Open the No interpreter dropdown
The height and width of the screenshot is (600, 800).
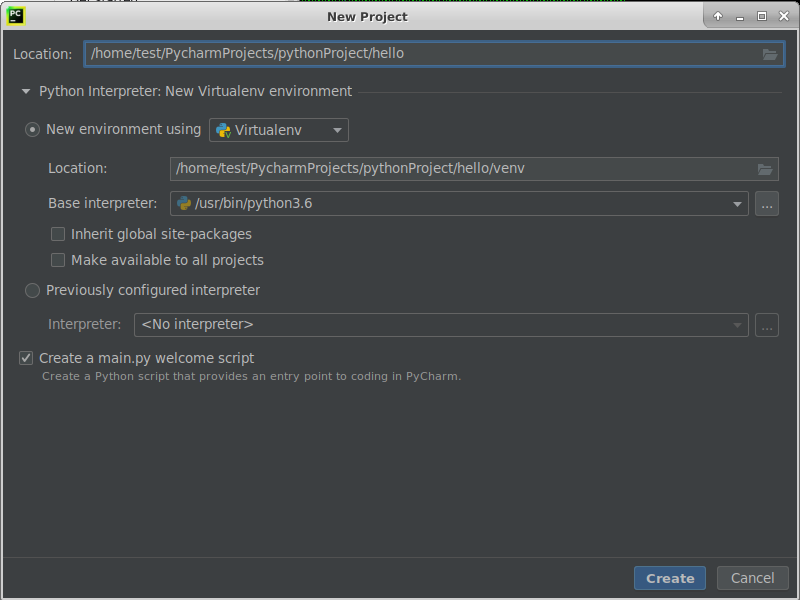(x=441, y=325)
